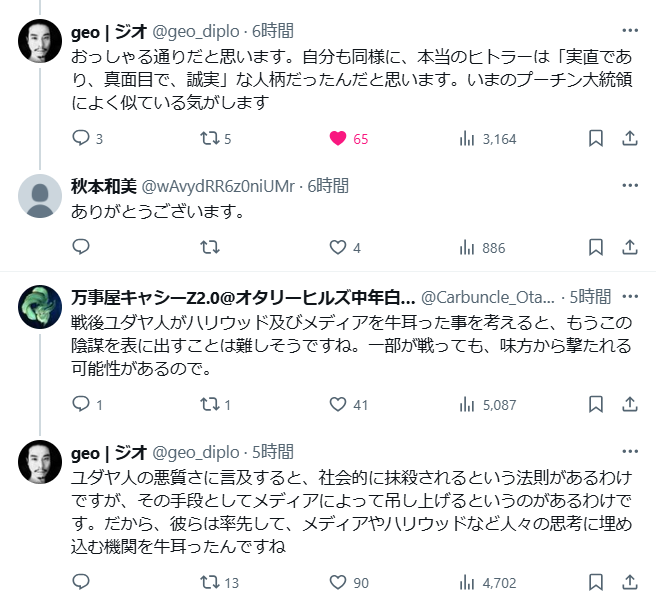Click the 万事屋キャシー green profile picture

(40, 307)
